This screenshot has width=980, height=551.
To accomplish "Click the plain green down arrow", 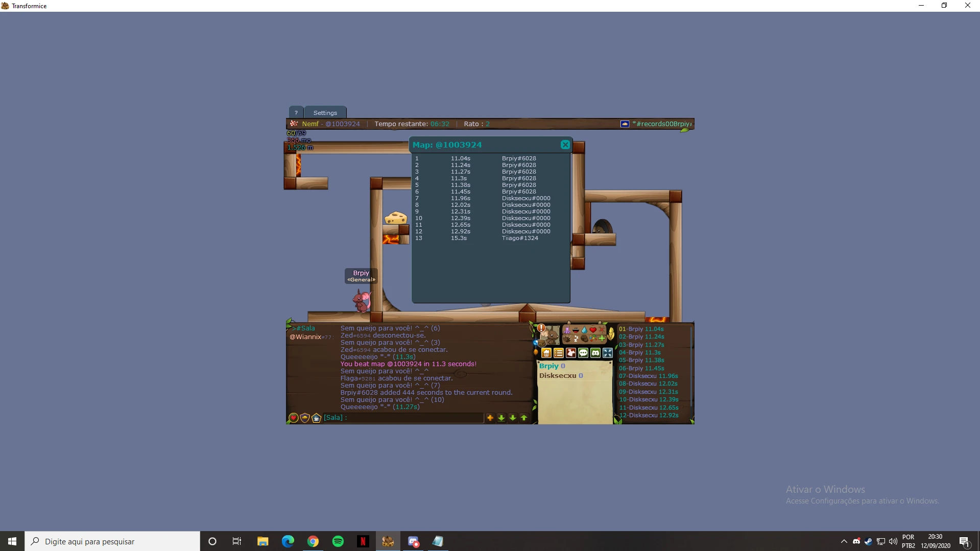I will point(513,418).
